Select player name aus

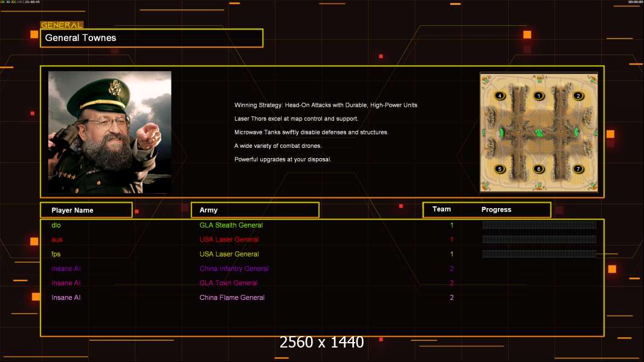tap(57, 240)
